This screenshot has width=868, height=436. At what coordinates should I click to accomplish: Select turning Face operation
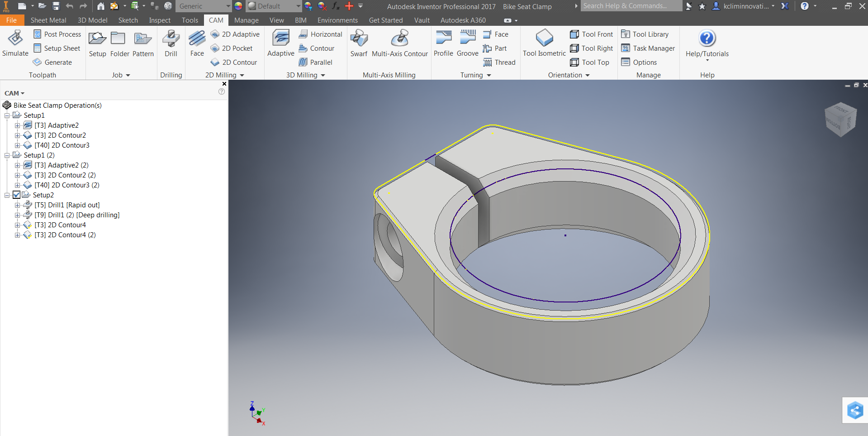(x=495, y=34)
